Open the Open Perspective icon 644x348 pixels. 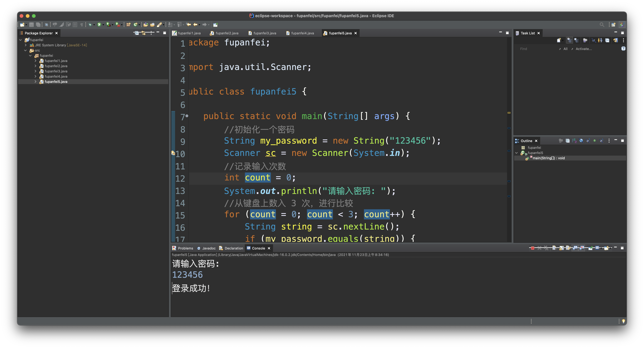tap(613, 25)
